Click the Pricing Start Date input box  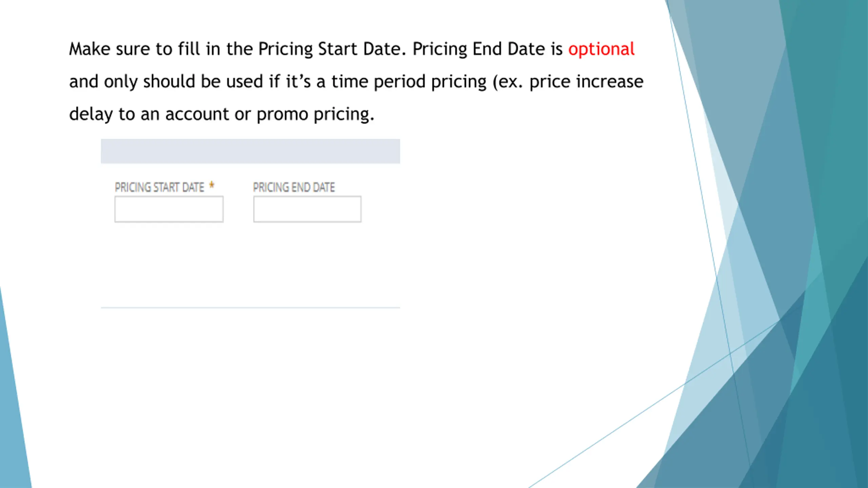[x=169, y=209]
